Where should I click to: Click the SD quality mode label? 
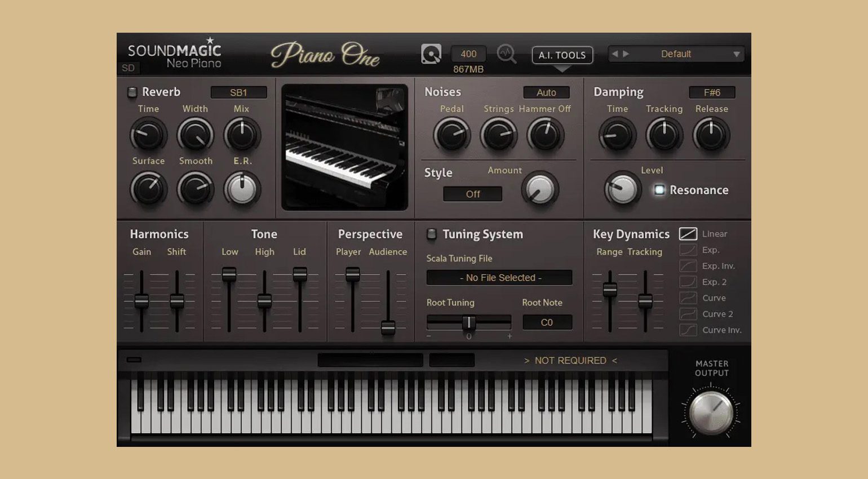(129, 68)
